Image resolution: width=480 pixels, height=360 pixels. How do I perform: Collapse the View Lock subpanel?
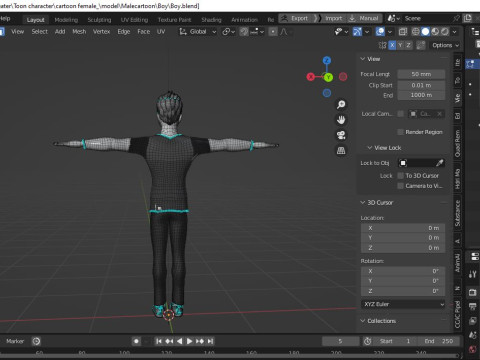pos(370,148)
